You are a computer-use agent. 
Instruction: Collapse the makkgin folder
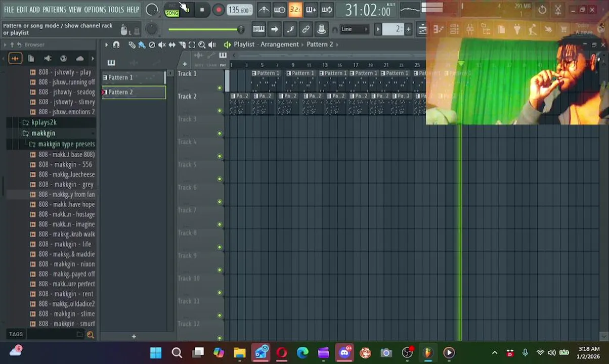click(43, 133)
